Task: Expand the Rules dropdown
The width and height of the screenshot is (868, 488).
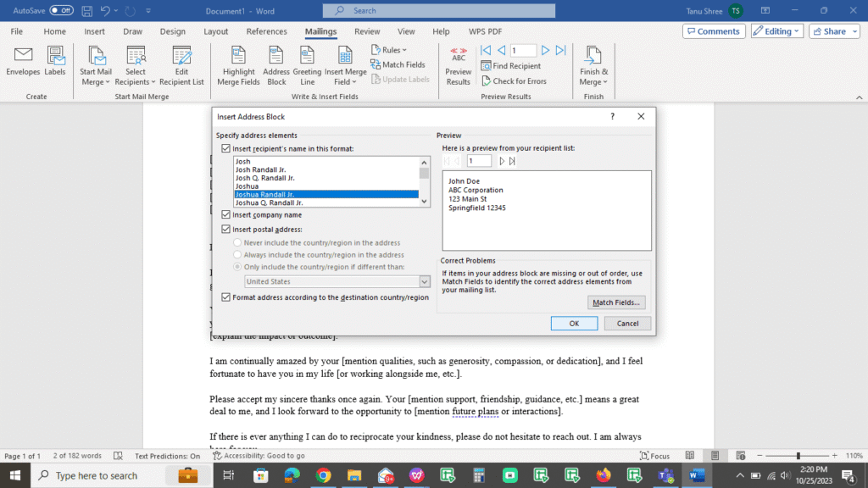Action: coord(389,50)
